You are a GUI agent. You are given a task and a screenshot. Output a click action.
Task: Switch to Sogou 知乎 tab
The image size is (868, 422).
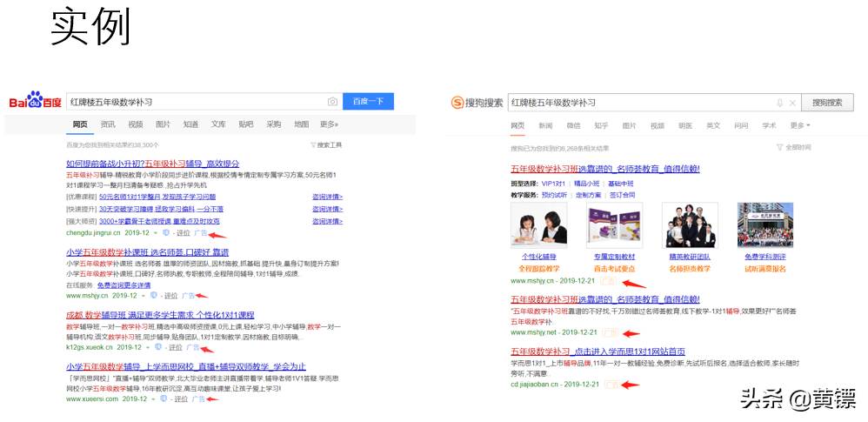[601, 125]
